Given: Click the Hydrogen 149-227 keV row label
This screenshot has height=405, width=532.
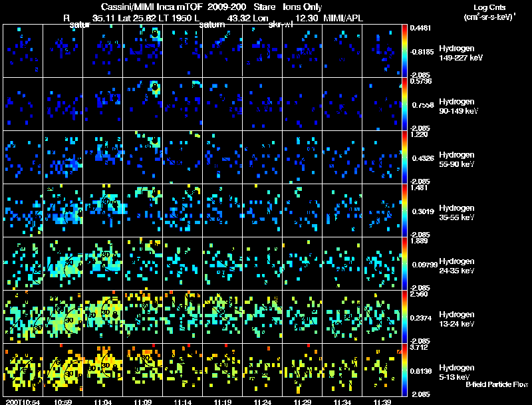Looking at the screenshot, I should pyautogui.click(x=461, y=53).
